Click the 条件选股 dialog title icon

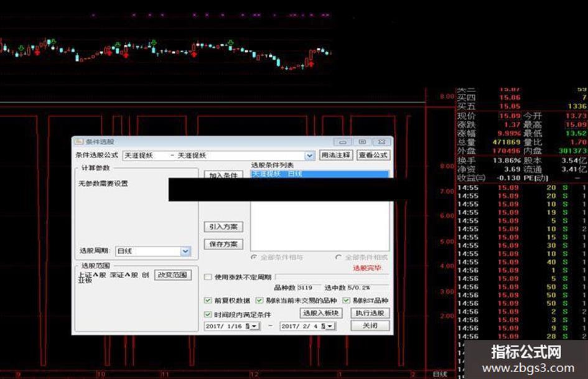click(79, 142)
